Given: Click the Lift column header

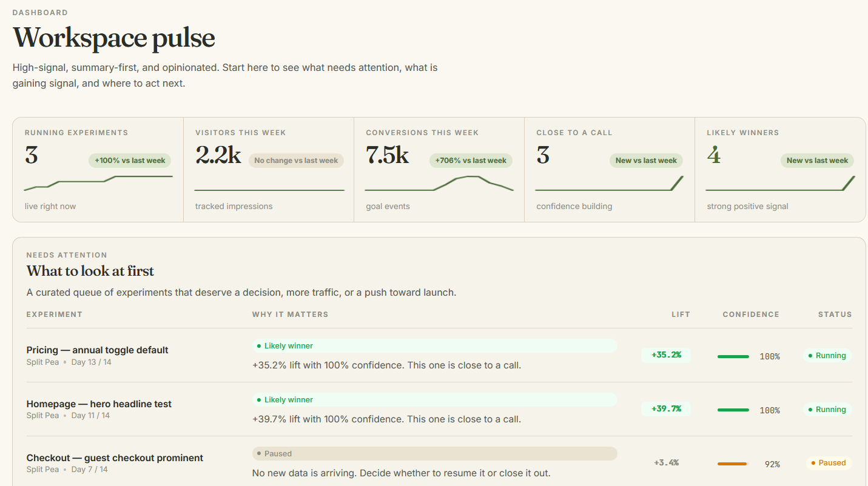Looking at the screenshot, I should click(681, 315).
